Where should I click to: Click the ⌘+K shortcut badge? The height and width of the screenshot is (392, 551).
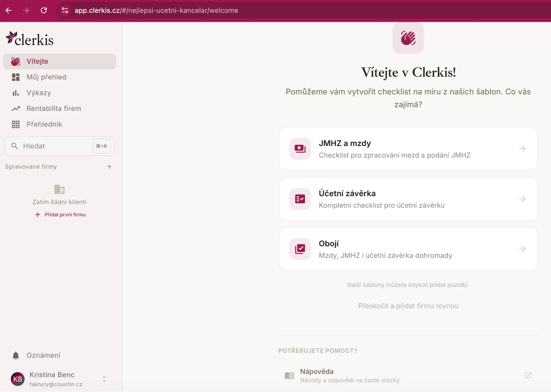101,146
